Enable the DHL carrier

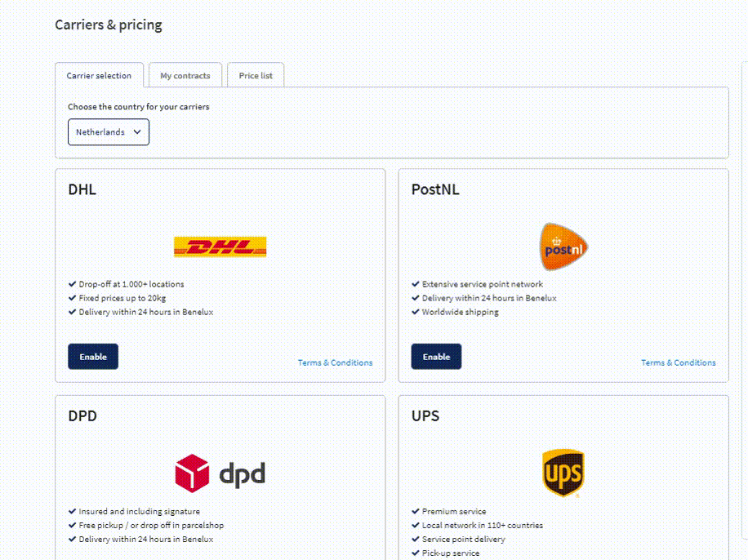click(x=93, y=356)
